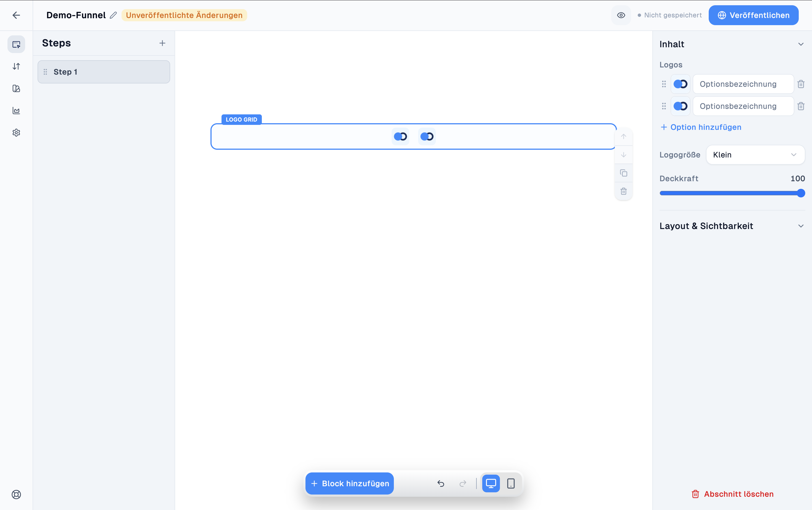Collapse the Inhalt section

click(x=800, y=44)
